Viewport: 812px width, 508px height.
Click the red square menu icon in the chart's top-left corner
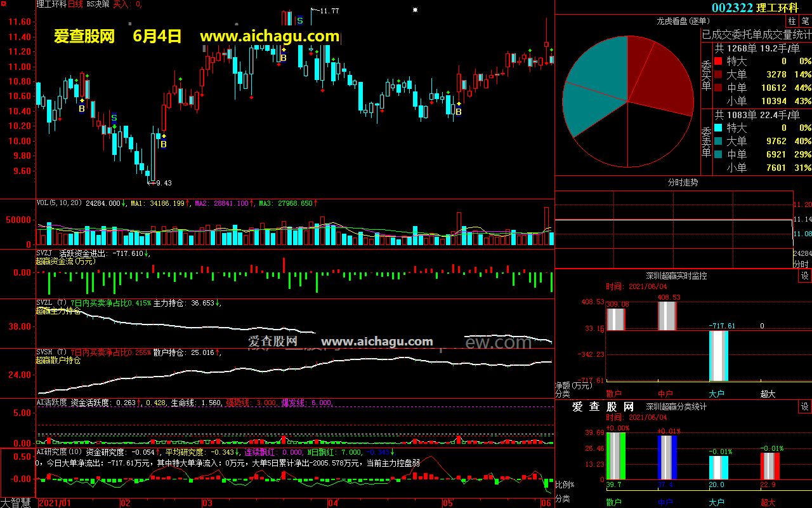tap(4, 4)
